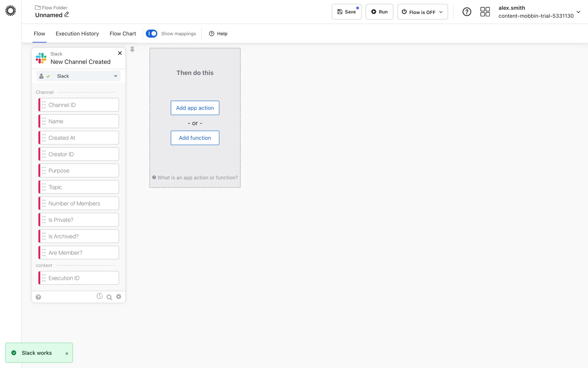This screenshot has width=588, height=368.
Task: Open the apps grid icon in header
Action: (485, 12)
